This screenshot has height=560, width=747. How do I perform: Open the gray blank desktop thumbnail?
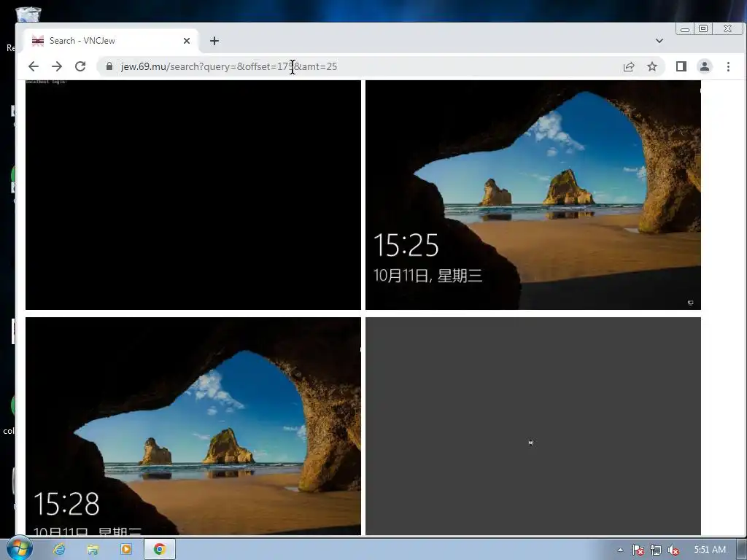533,426
